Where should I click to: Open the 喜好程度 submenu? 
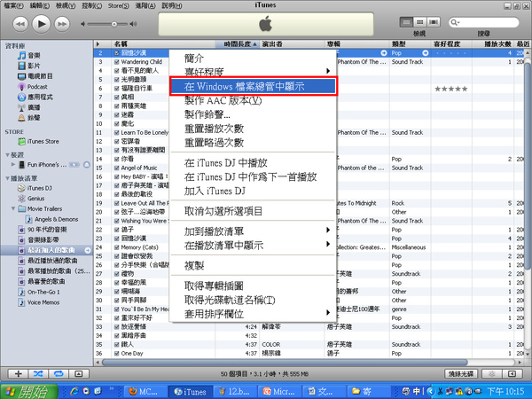253,72
